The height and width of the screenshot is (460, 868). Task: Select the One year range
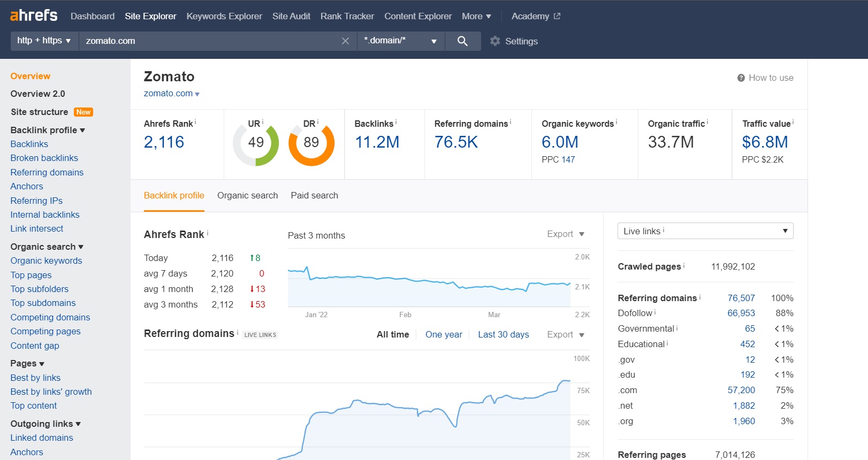(444, 334)
